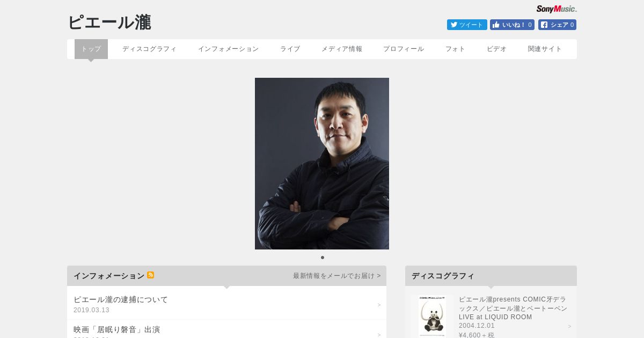Open the メディア情報 tab
The image size is (644, 338).
point(342,49)
